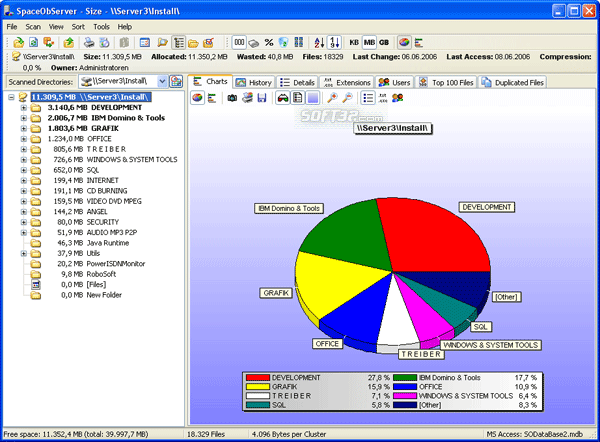Print the chart with the chart printer icon
Image resolution: width=600 pixels, height=442 pixels.
pyautogui.click(x=247, y=98)
